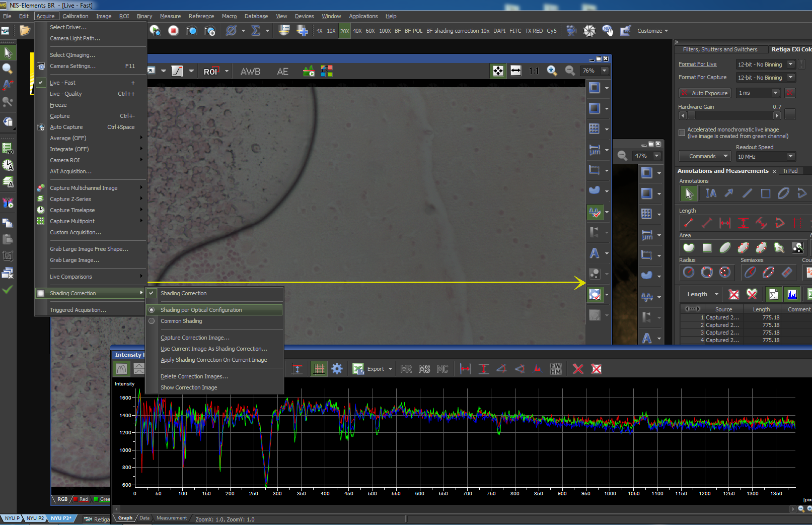Enable accelerated monochromatic live image checkbox
This screenshot has width=812, height=525.
(x=682, y=133)
